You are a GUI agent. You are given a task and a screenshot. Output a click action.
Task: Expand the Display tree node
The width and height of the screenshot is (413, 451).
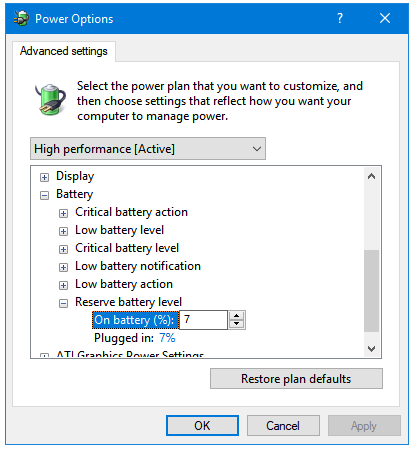point(44,177)
